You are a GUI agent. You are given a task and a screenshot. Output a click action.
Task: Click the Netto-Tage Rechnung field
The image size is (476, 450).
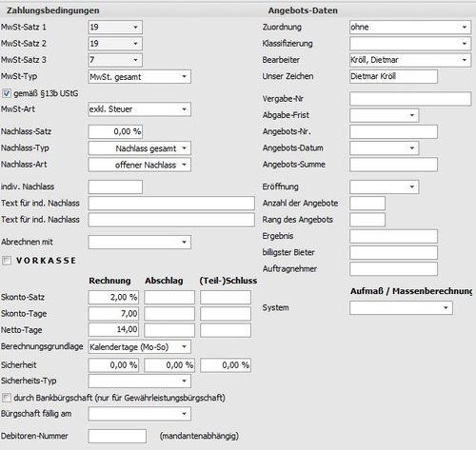pos(113,330)
